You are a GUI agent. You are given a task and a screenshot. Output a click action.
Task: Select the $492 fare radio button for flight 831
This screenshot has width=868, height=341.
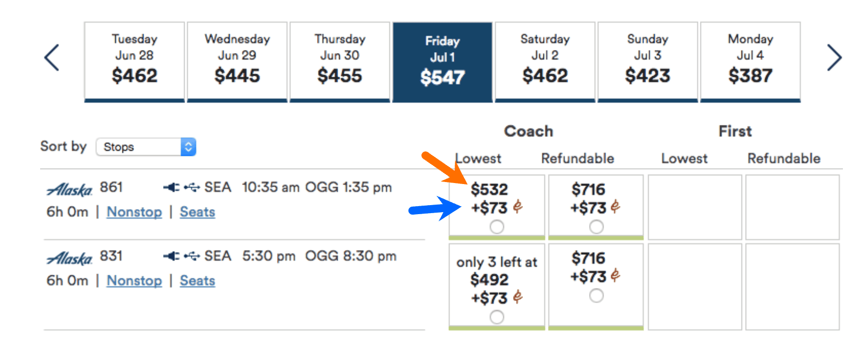coord(497,317)
